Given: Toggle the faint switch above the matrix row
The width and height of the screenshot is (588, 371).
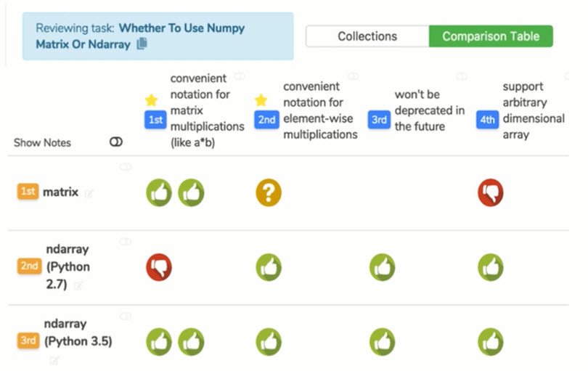Looking at the screenshot, I should (x=126, y=167).
